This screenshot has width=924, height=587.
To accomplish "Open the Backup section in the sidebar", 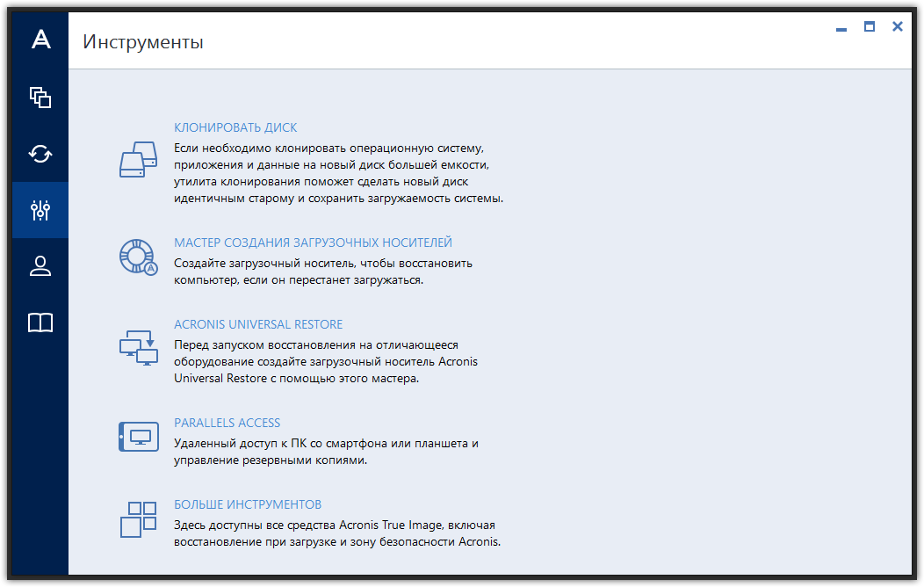I will pyautogui.click(x=40, y=98).
